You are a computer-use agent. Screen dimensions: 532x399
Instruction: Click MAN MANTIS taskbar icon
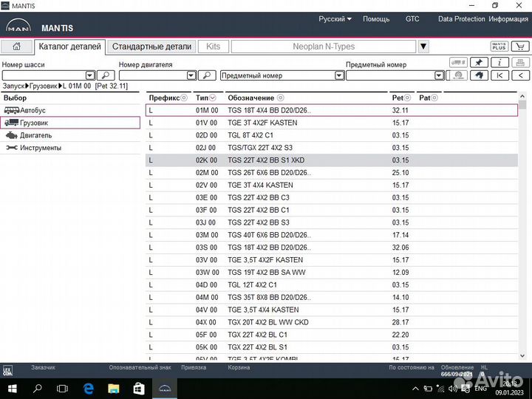click(165, 389)
